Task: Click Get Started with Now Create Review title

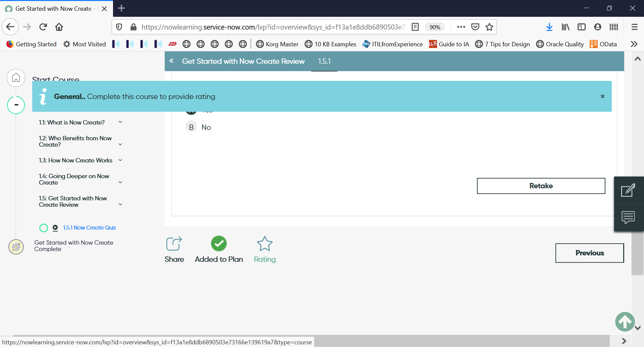Action: click(243, 61)
